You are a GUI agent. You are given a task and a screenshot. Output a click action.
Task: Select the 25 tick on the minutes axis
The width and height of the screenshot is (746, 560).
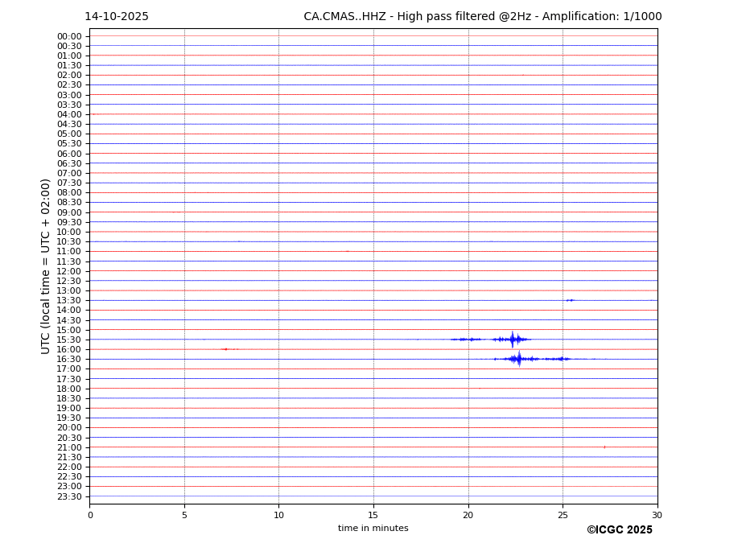pos(563,515)
